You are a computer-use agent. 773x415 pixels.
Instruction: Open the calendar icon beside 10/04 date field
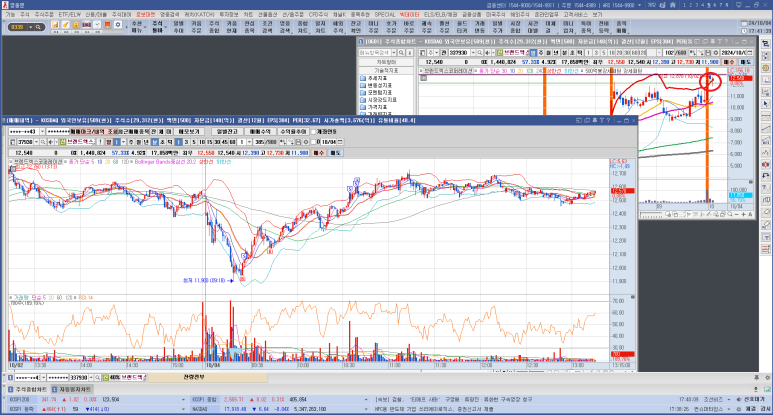(x=340, y=142)
